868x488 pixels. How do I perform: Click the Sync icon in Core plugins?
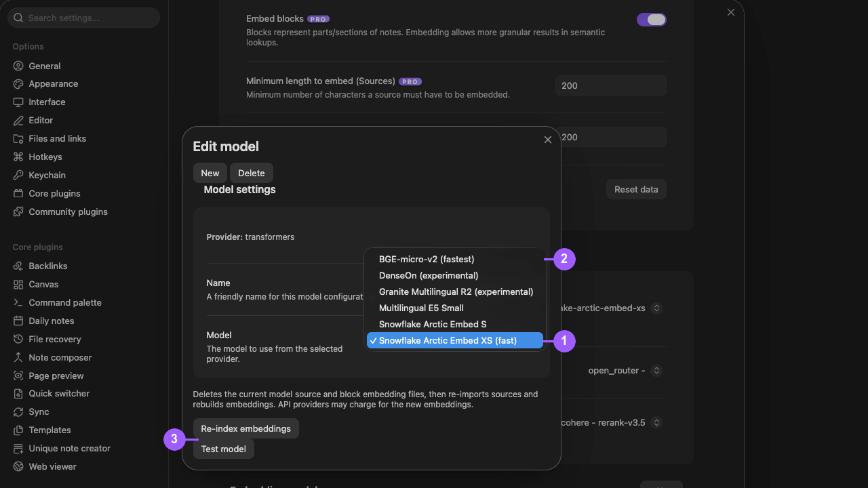point(18,412)
